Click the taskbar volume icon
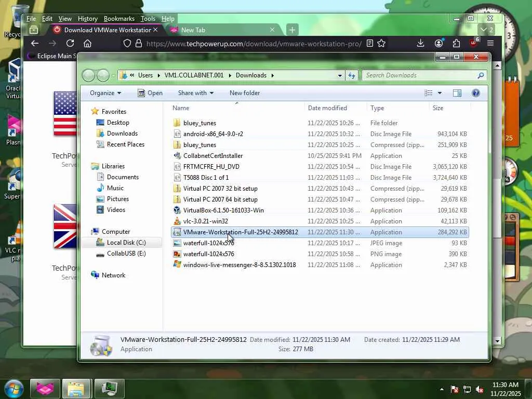Screen dimensions: 532x399 [480, 390]
